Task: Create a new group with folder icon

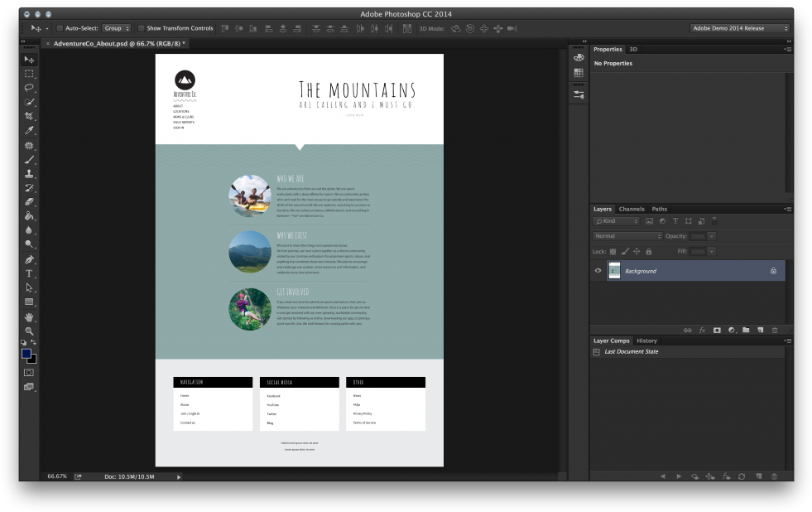Action: (745, 330)
